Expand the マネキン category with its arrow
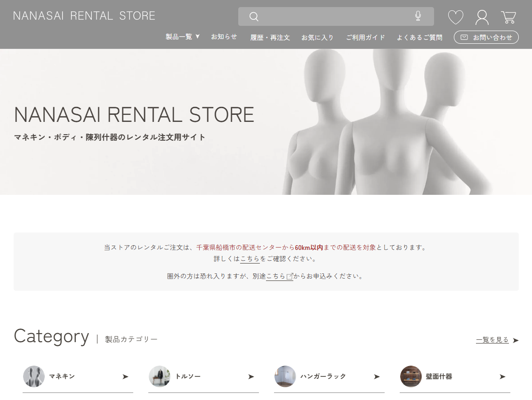Viewport: 532px width, 400px height. click(x=125, y=376)
